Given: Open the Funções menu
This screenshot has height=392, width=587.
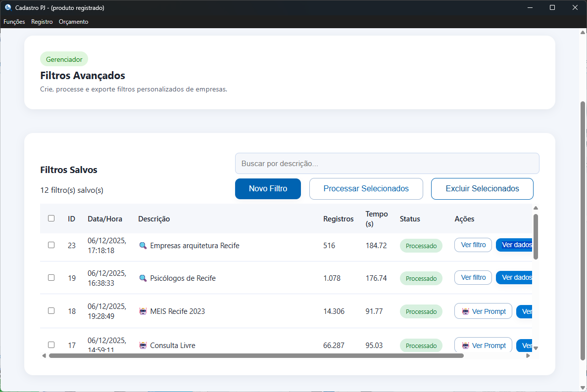Looking at the screenshot, I should tap(14, 22).
